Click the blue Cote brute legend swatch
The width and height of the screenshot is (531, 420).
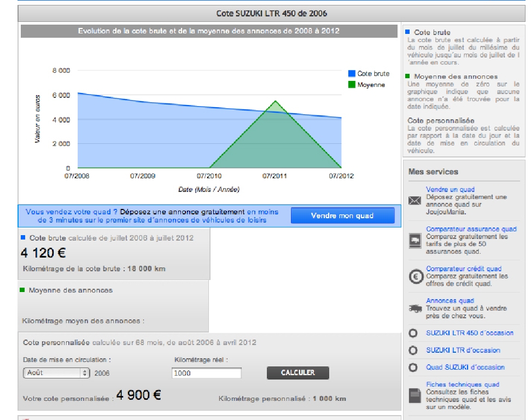click(x=352, y=74)
